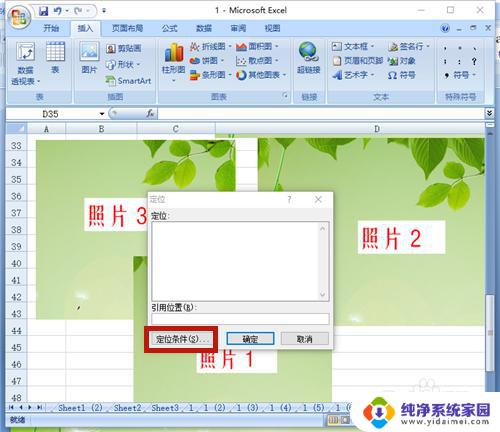Select the Sheet1 (2) sheet tab
Image resolution: width=500 pixels, height=432 pixels.
[80, 408]
